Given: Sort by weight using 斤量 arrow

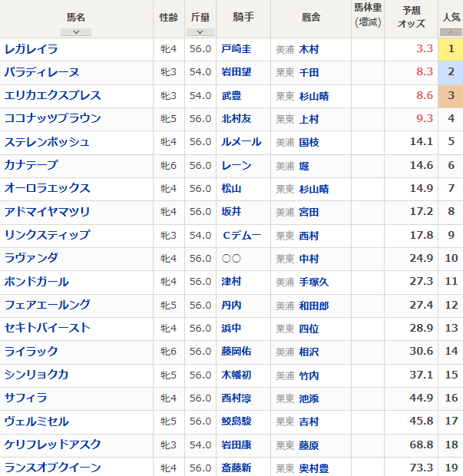Looking at the screenshot, I should (200, 32).
